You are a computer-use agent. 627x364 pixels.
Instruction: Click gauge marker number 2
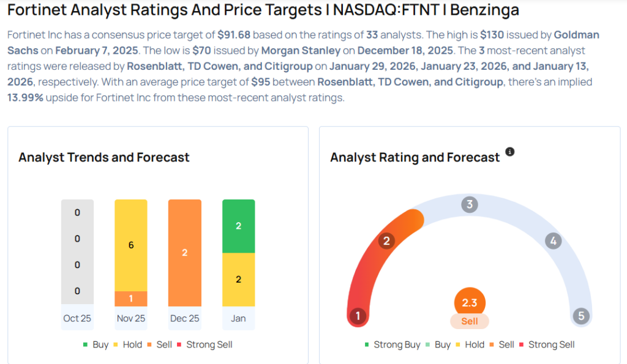tap(386, 241)
